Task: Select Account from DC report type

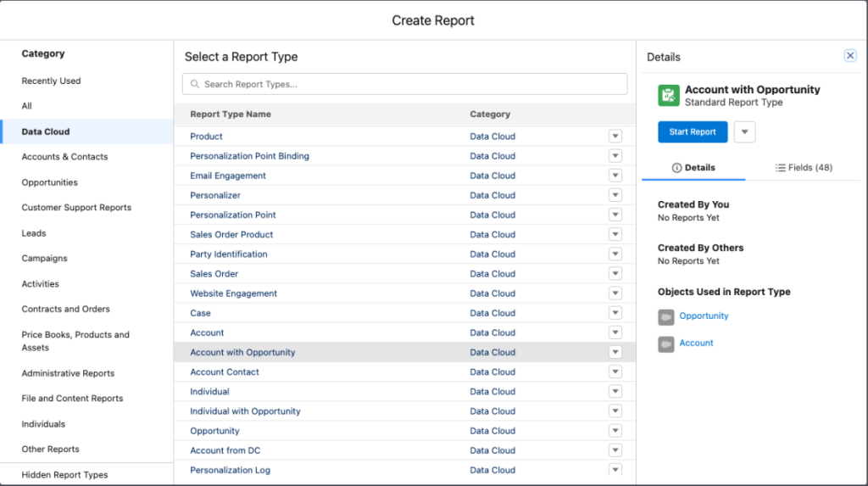Action: pos(225,450)
